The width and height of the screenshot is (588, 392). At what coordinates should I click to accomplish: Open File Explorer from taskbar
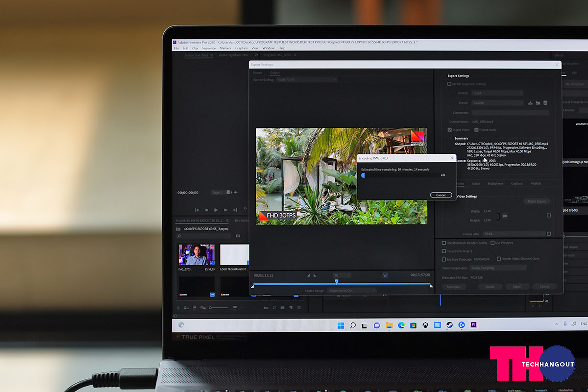(389, 325)
